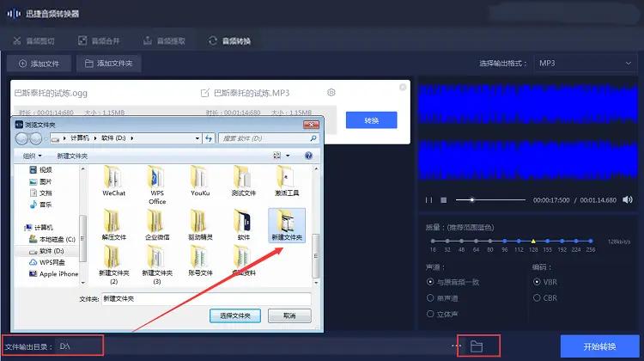The width and height of the screenshot is (644, 361).
Task: Select the highlighted 新建文件夹 folder
Action: point(287,225)
